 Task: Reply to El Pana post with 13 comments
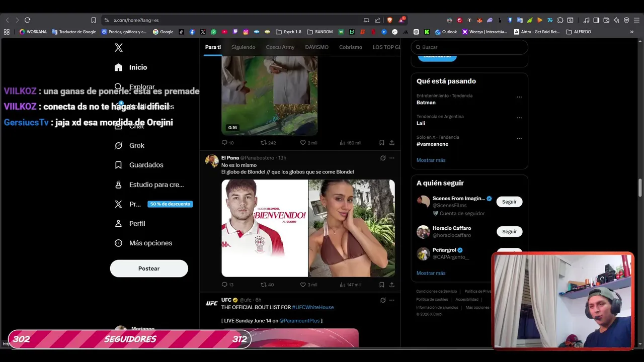click(228, 285)
